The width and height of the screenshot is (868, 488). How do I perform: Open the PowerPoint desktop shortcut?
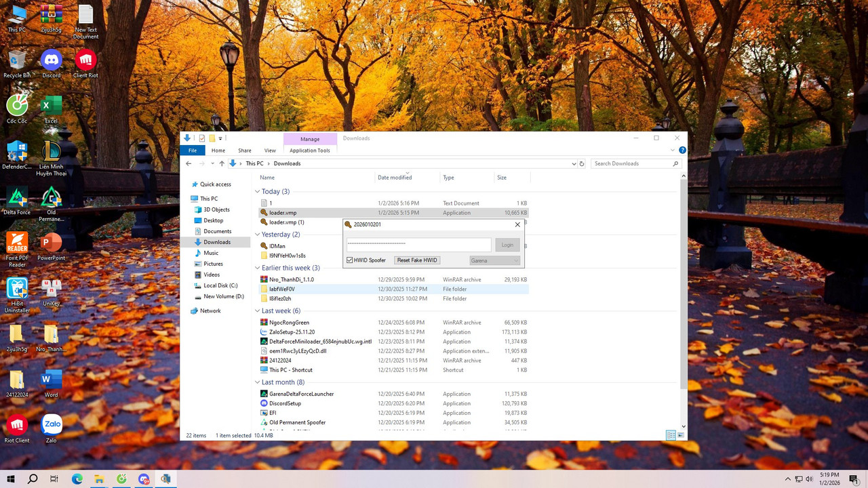52,246
